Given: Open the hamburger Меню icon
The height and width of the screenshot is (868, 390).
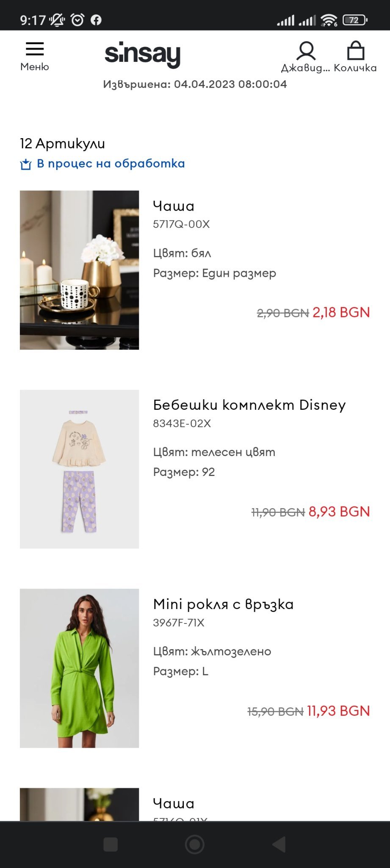Looking at the screenshot, I should pyautogui.click(x=35, y=49).
